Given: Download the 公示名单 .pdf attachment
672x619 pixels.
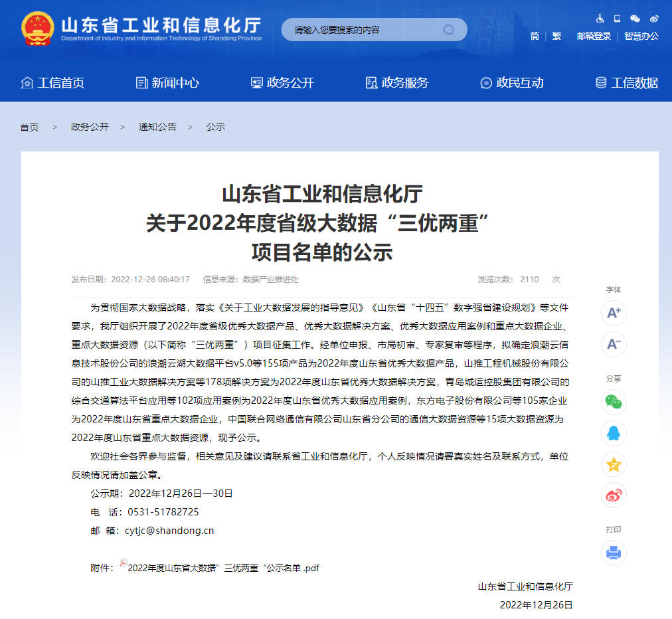Looking at the screenshot, I should coord(223,568).
